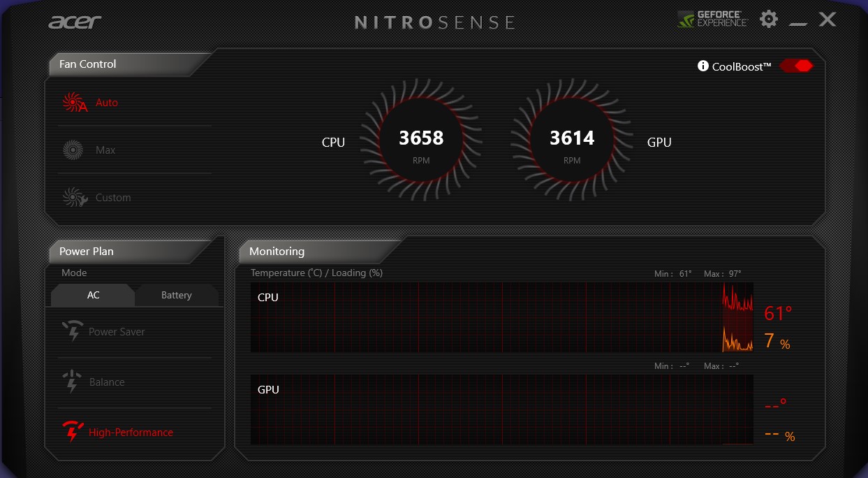Click the Monitoring header
The width and height of the screenshot is (868, 478).
[277, 251]
